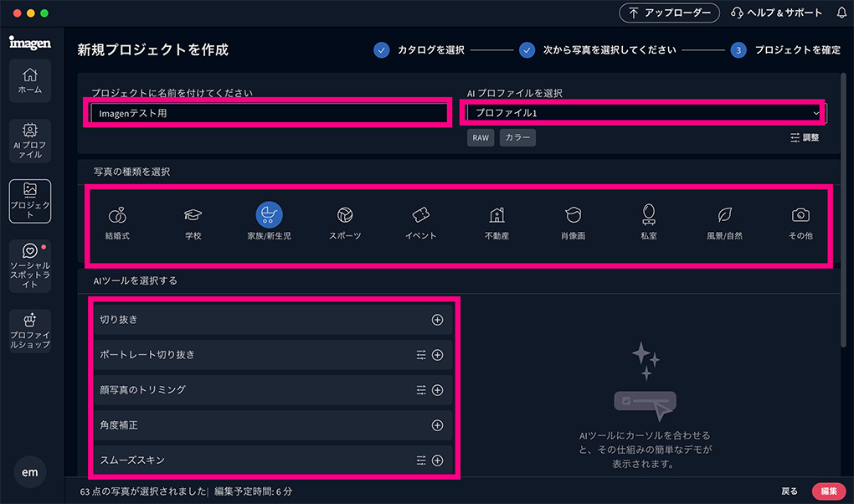The width and height of the screenshot is (854, 504).
Task: Open settings sliders for ポートレート切り抜き
Action: point(421,355)
